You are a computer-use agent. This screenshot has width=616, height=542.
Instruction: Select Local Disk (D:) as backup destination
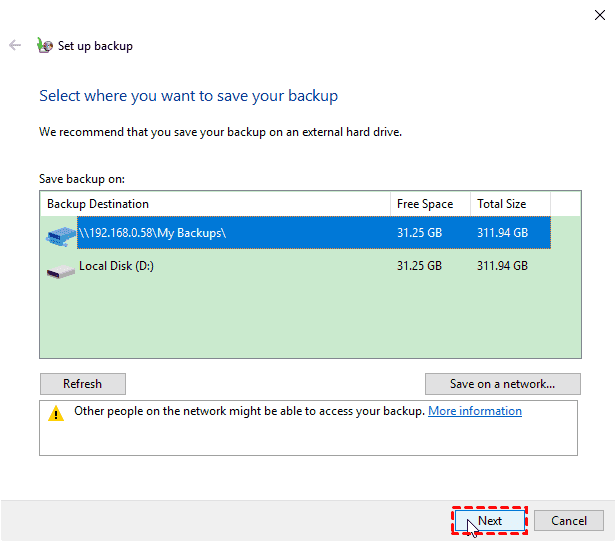116,266
